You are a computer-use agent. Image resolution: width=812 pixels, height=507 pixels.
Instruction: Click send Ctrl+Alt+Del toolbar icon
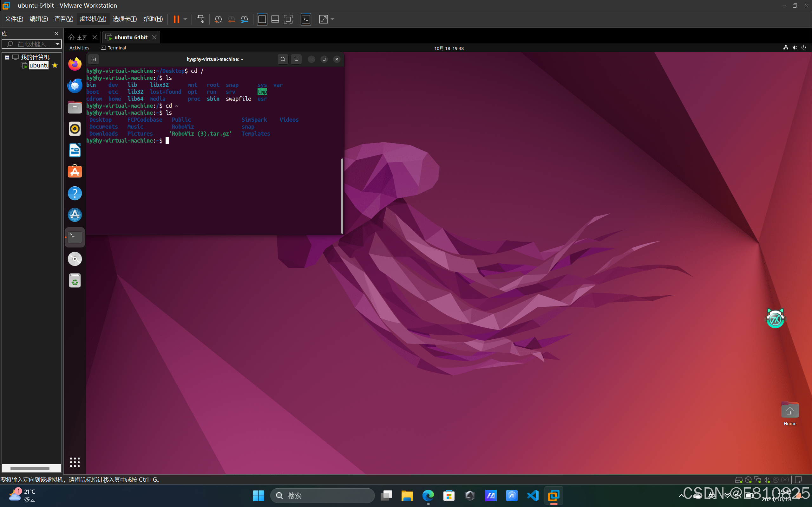[201, 19]
